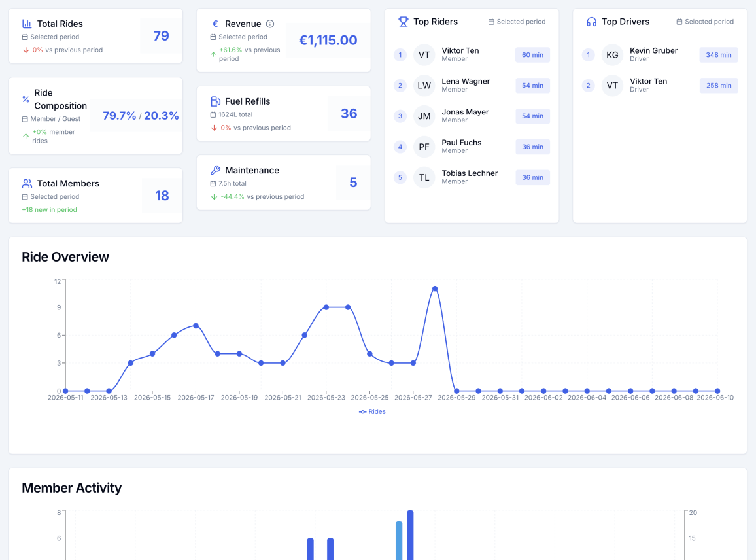Click the Total Rides bar chart icon
The height and width of the screenshot is (560, 756).
coord(27,24)
